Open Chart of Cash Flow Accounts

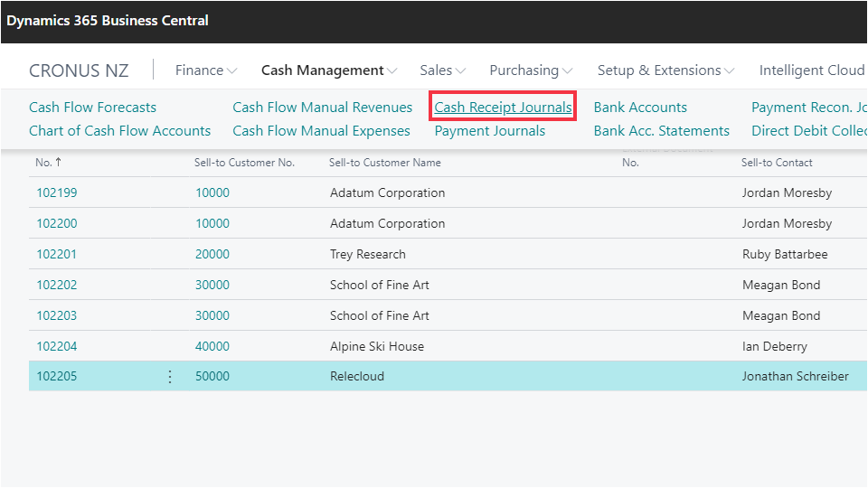coord(119,131)
